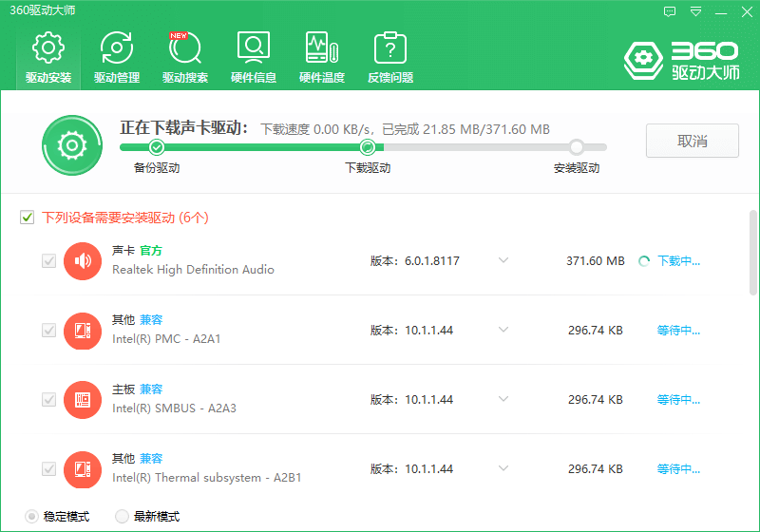Click 下载中... status for Realtek audio
This screenshot has width=760, height=532.
[x=678, y=261]
